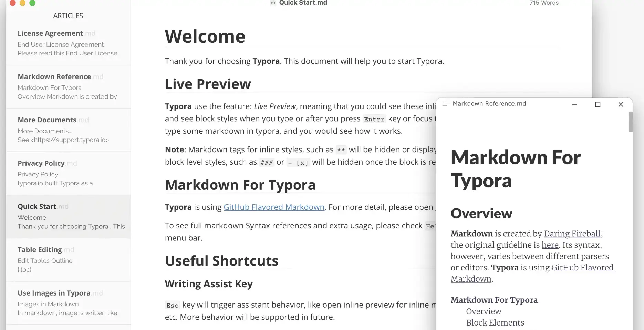Open More Documents from the articles list
The width and height of the screenshot is (644, 330).
point(47,120)
